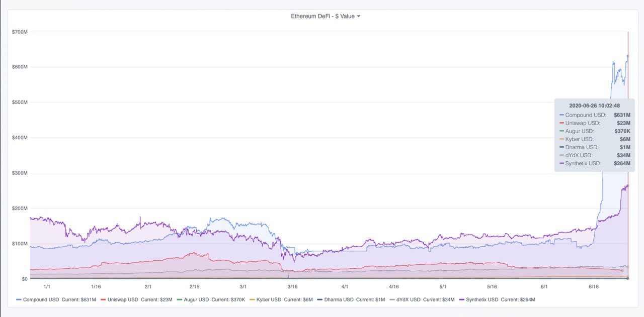Viewport: 644px width, 317px height.
Task: Click the Synthetix USD: $264M tooltip row
Action: coord(595,163)
